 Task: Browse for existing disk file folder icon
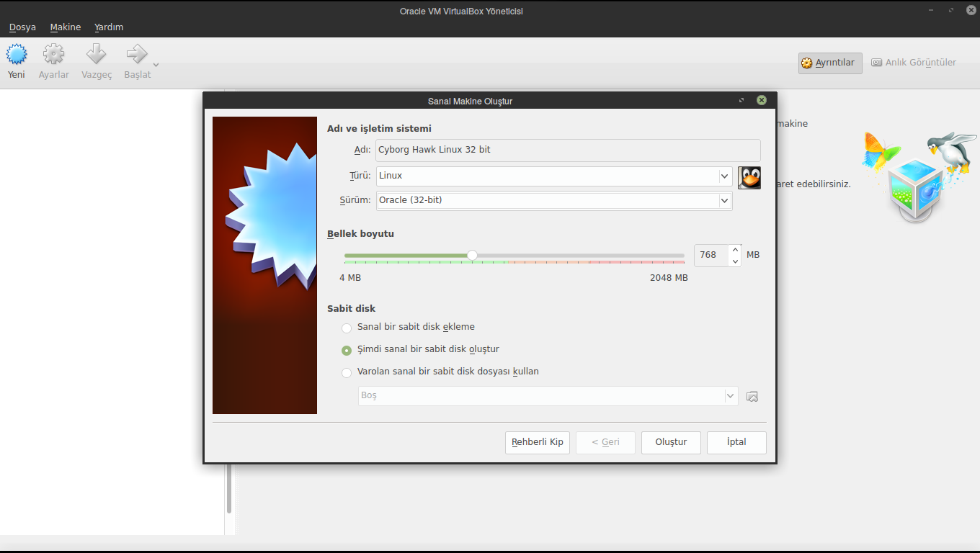(752, 396)
